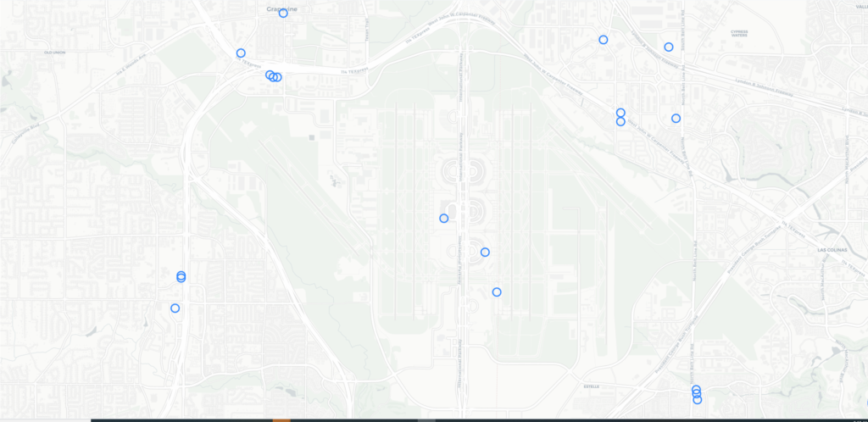
Task: Select the lower marker of the pair on West John W Carpenter Freeway
Action: click(620, 122)
